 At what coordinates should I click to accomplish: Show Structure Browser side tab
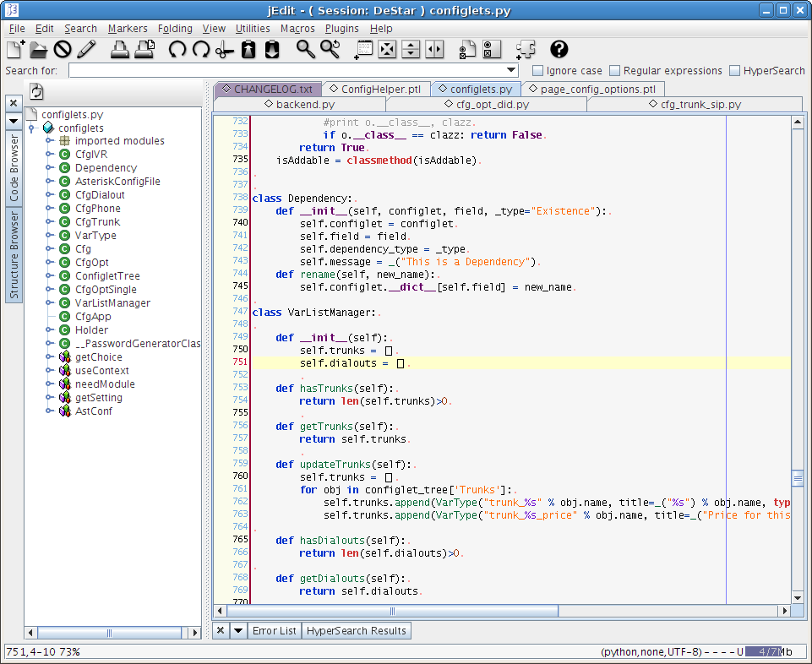[x=14, y=255]
